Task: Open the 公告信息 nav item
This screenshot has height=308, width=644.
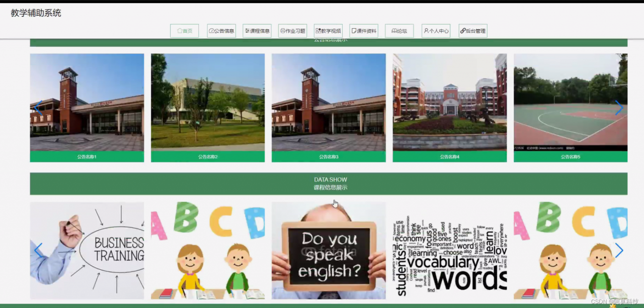Action: coord(221,31)
